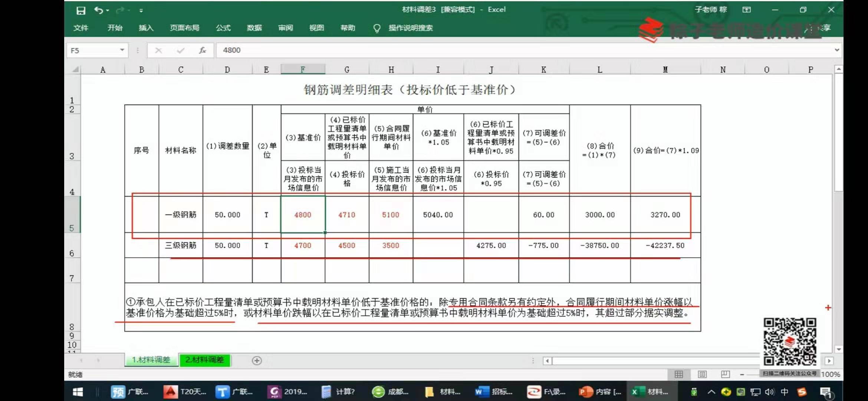868x401 pixels.
Task: Click cell with value 4710
Action: pyautogui.click(x=347, y=215)
